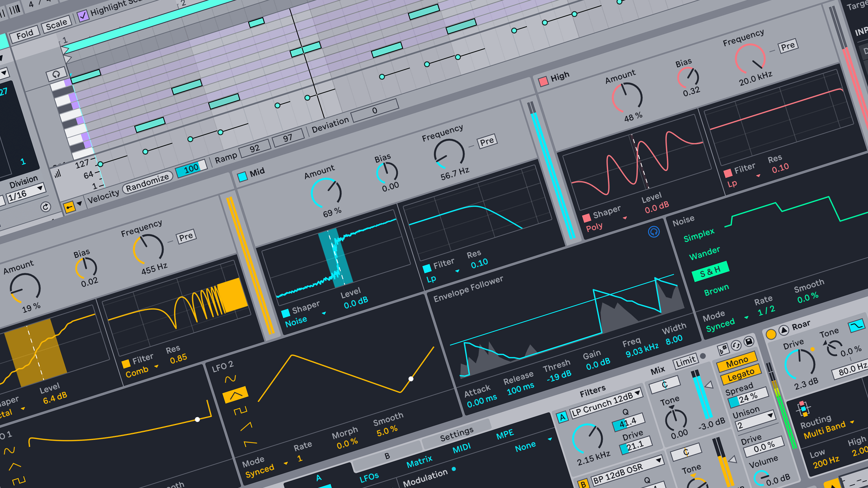
Task: Switch to the MIDI tab
Action: pos(461,448)
